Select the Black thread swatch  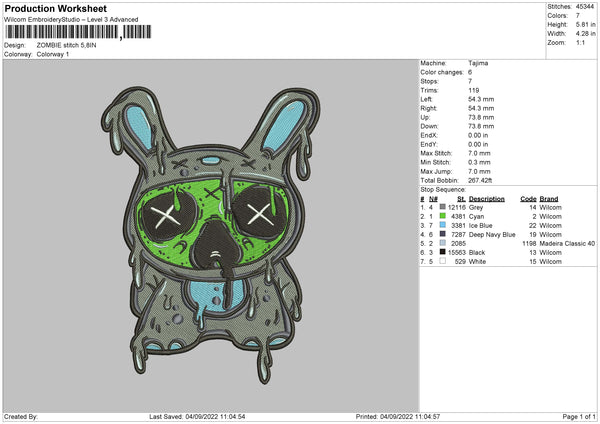tap(443, 252)
